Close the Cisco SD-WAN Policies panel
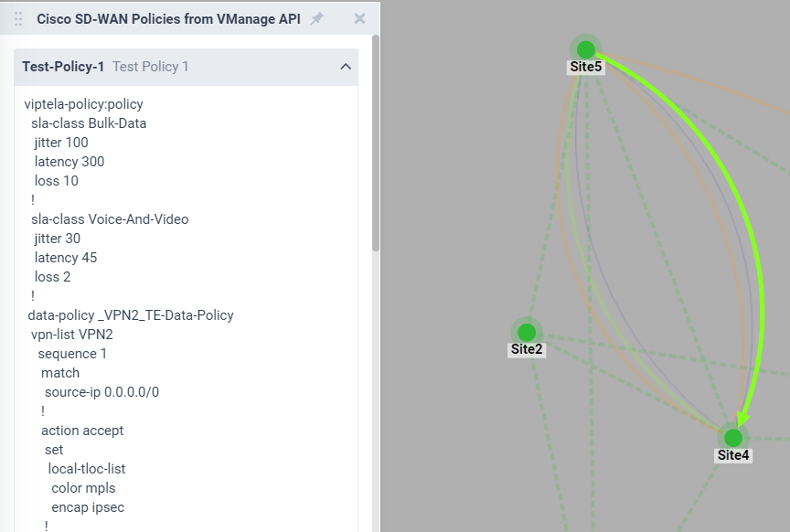This screenshot has height=532, width=790. point(359,19)
